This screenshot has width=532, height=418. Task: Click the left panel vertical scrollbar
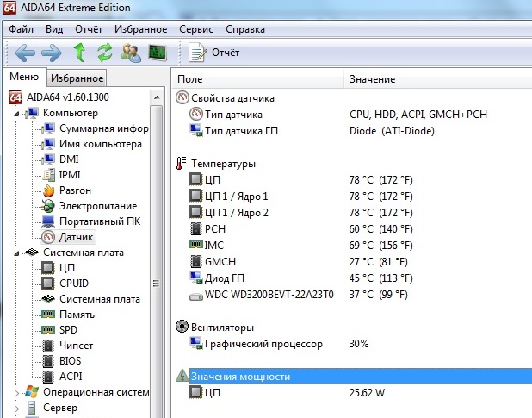157,284
